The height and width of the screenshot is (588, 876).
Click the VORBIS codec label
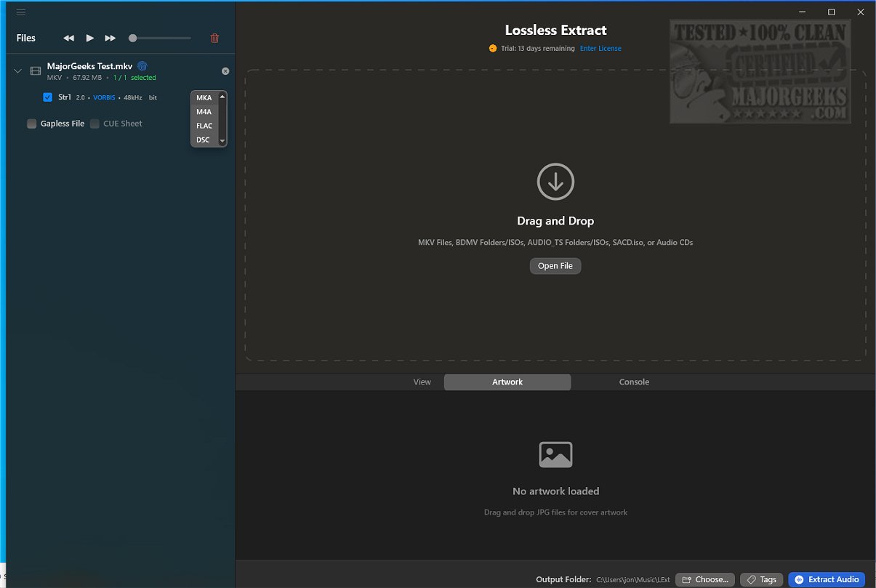coord(104,97)
